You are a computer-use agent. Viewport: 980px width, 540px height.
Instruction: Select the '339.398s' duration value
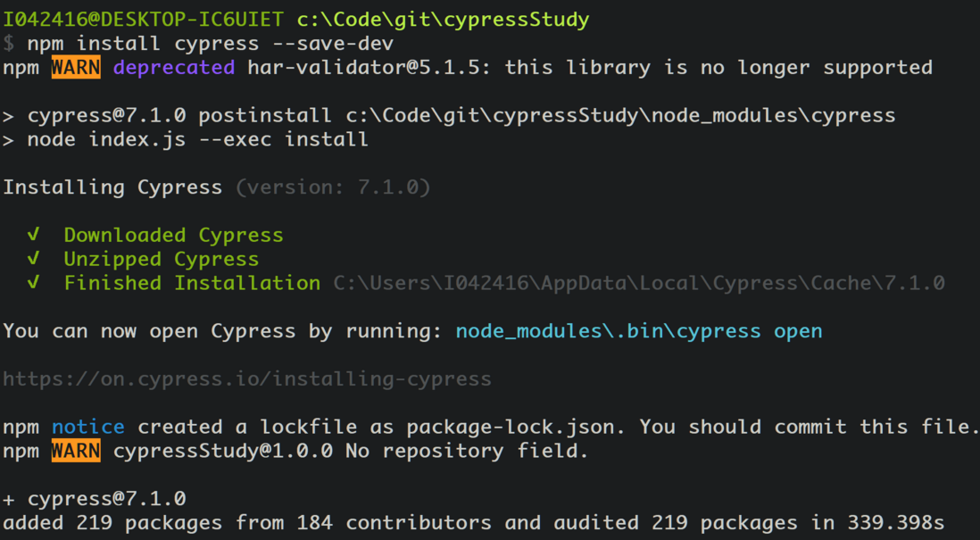coord(896,523)
